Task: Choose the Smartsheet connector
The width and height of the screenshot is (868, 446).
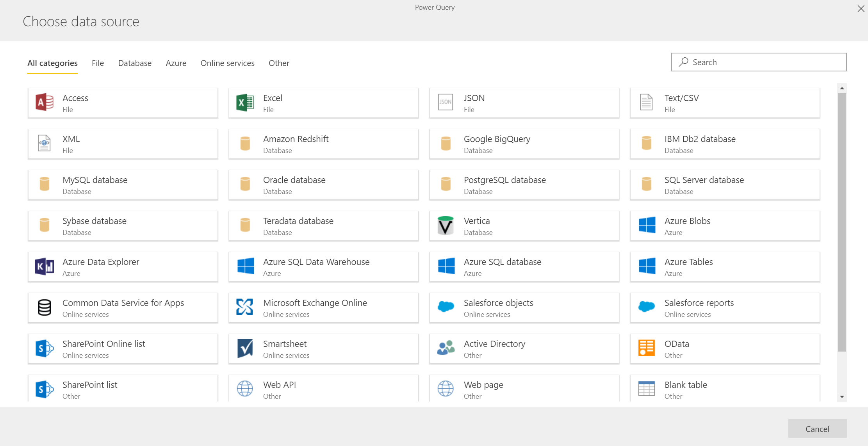Action: 323,348
